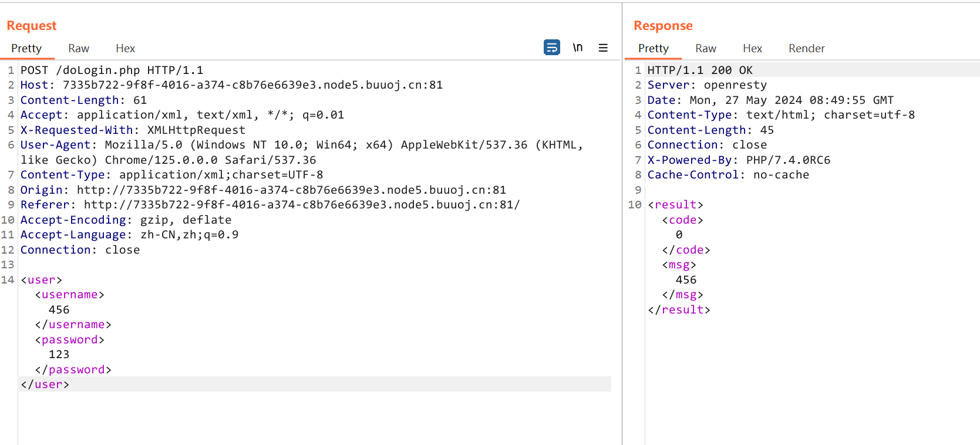Viewport: 980px width, 445px height.
Task: Click the opening <result> tag
Action: point(675,204)
